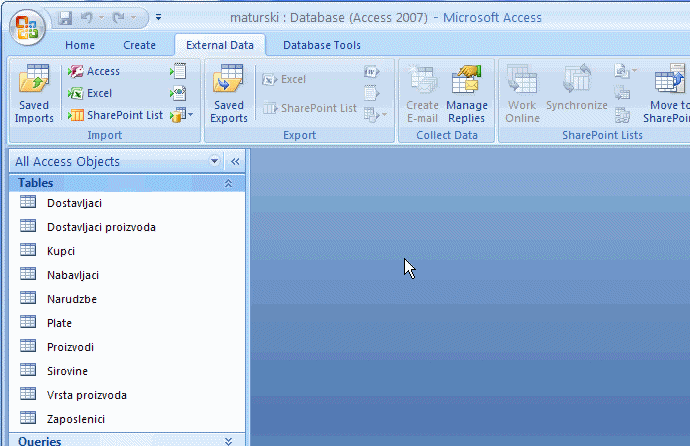The image size is (690, 446).
Task: Click the Import Text File icon
Action: 178,71
